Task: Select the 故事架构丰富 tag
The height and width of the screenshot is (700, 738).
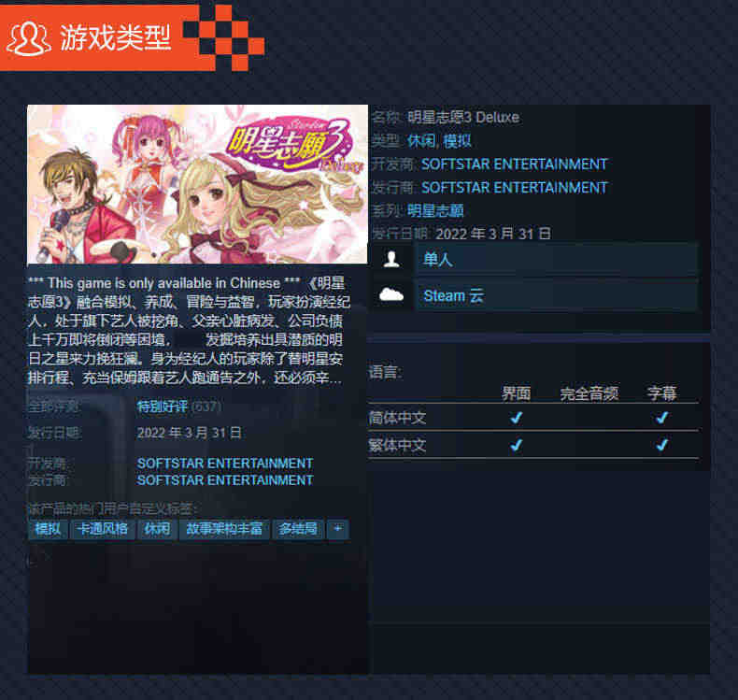Action: [x=224, y=529]
